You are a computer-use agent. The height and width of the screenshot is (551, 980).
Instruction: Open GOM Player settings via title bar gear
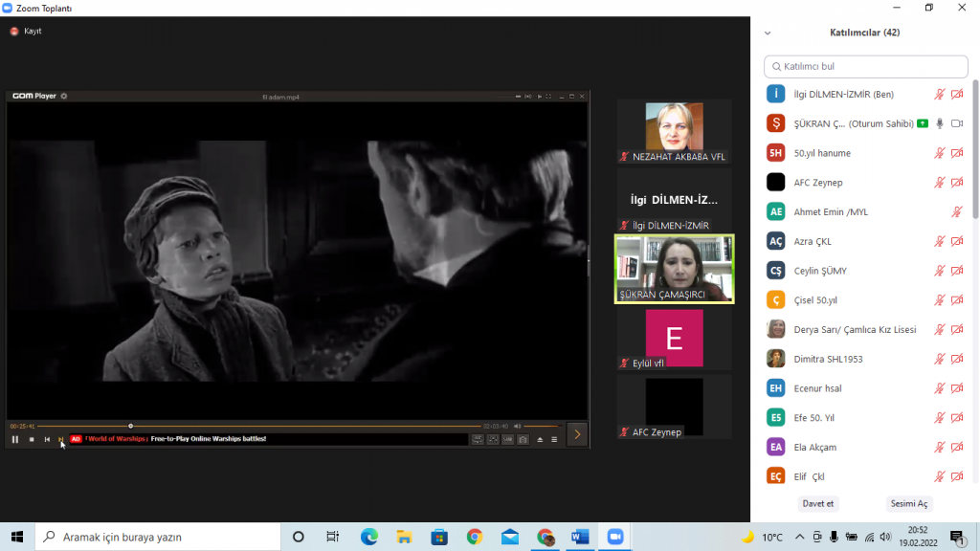[64, 96]
